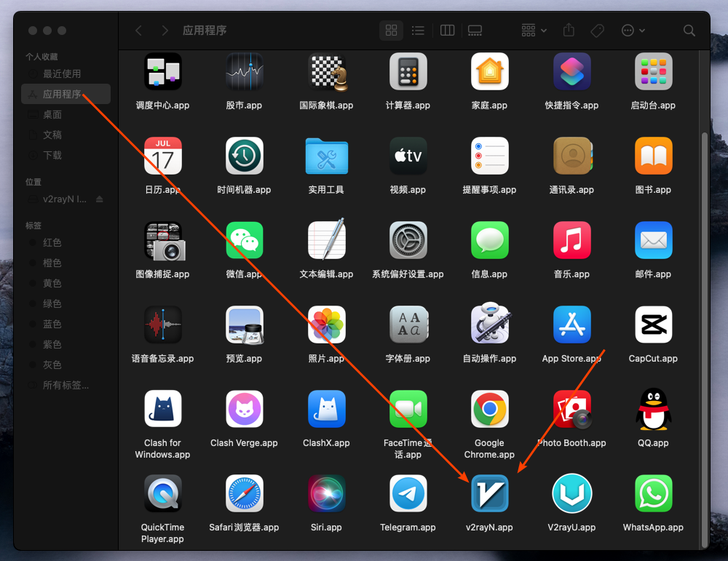The width and height of the screenshot is (728, 561).
Task: Select the App Store.app icon
Action: [571, 325]
